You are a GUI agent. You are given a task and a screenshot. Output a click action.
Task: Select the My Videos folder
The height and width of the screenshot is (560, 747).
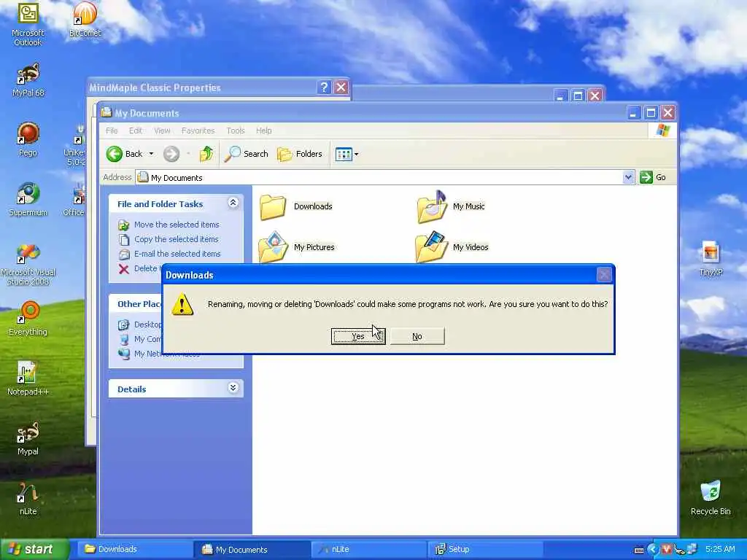[452, 247]
